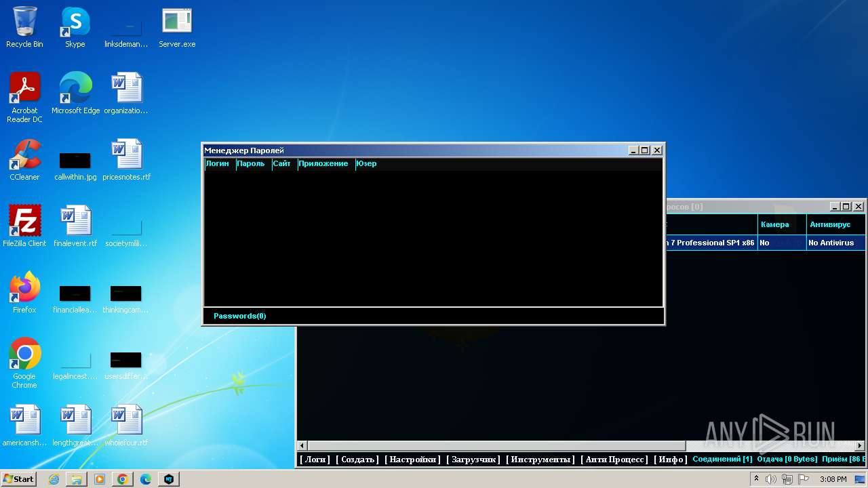Sort passwords by the Сайт column
The height and width of the screenshot is (488, 868).
pyautogui.click(x=285, y=163)
